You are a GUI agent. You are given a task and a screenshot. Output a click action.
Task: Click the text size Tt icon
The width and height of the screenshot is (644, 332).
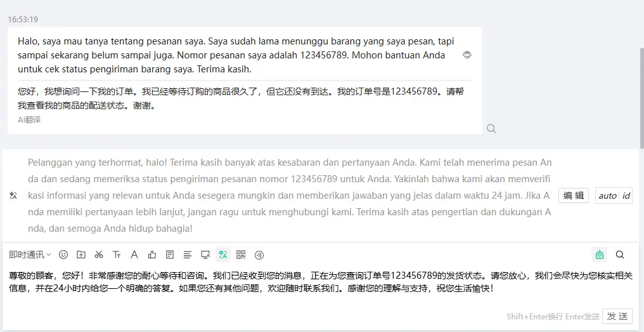coord(117,255)
